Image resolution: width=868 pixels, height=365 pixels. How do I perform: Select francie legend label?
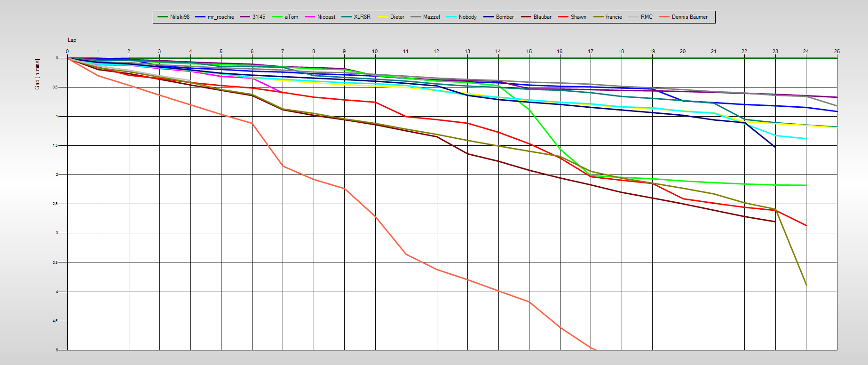pyautogui.click(x=614, y=17)
